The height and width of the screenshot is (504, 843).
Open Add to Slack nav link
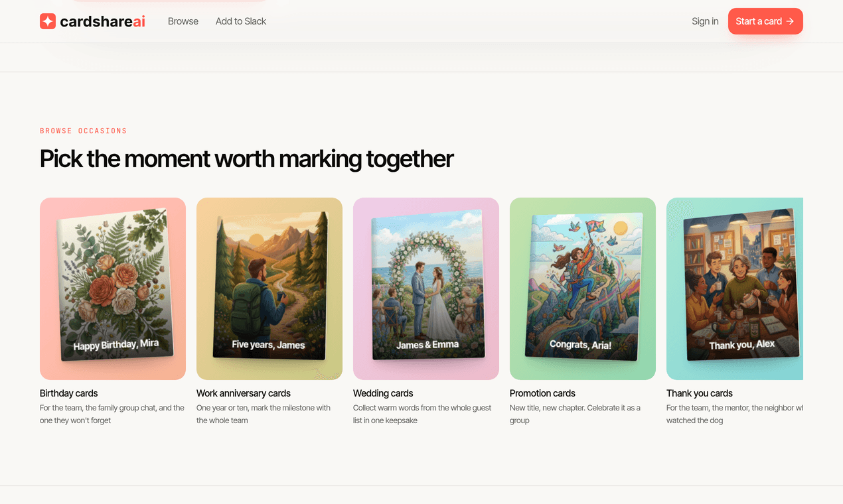click(241, 21)
